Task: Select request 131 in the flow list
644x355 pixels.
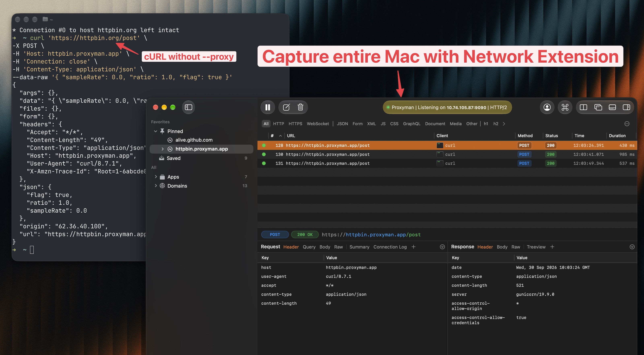Action: 447,163
